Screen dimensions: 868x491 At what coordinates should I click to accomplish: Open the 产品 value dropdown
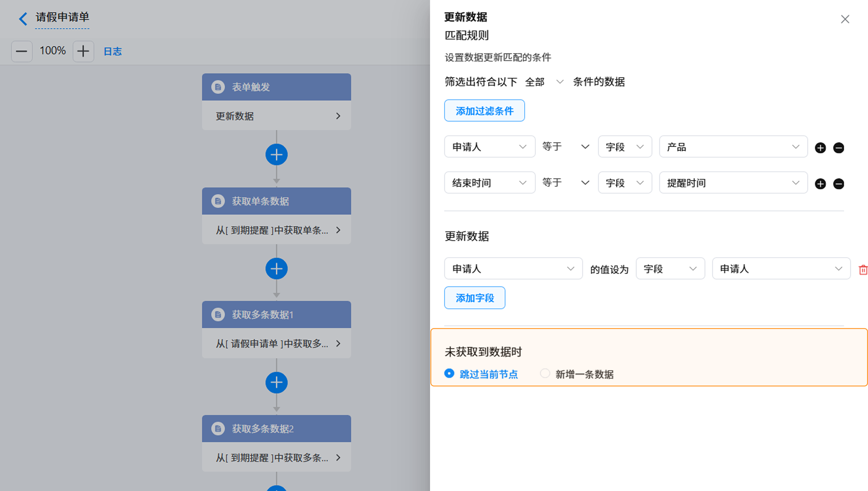(x=733, y=147)
